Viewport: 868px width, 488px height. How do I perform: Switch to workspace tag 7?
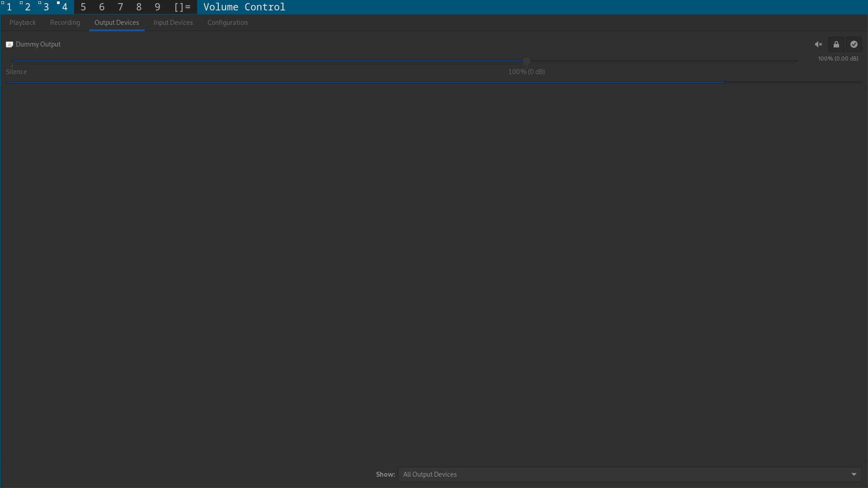[120, 7]
